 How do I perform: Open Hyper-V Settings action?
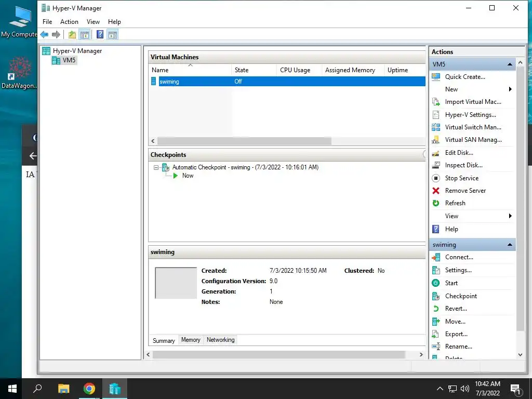click(470, 115)
